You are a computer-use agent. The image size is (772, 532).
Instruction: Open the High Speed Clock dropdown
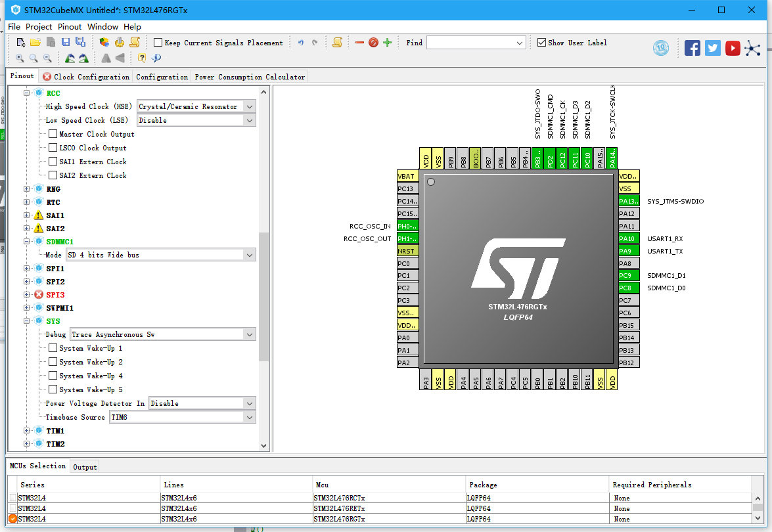(x=250, y=106)
